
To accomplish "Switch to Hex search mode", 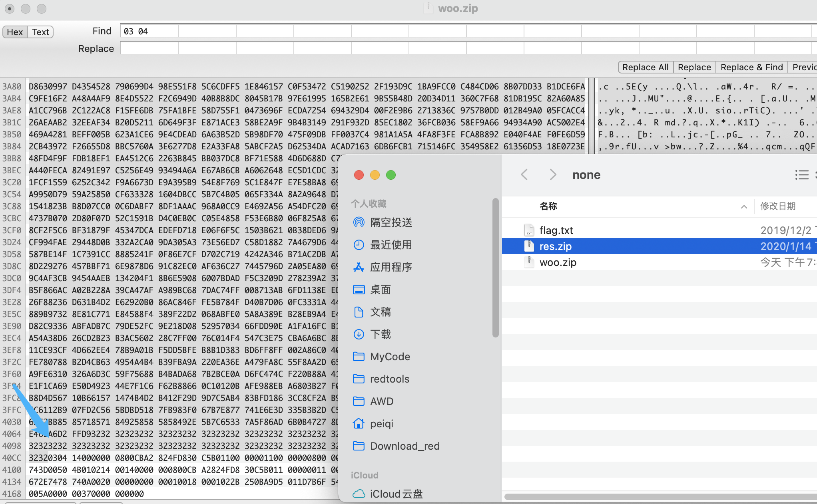I will (15, 32).
